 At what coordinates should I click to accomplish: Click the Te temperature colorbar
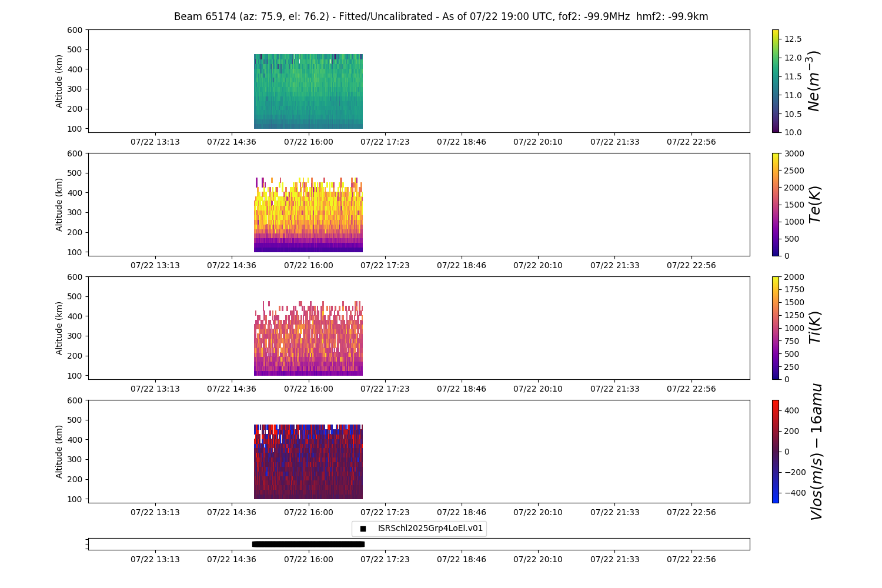[775, 205]
